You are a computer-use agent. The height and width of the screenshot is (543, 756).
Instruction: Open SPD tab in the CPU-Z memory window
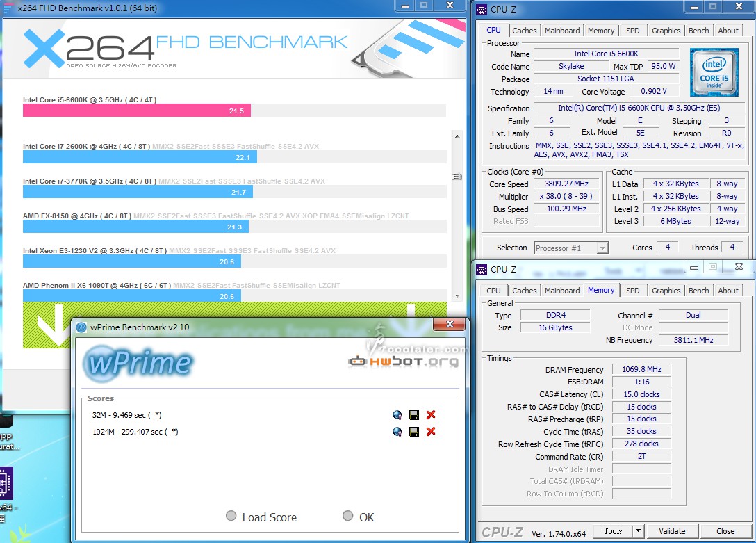tap(632, 291)
